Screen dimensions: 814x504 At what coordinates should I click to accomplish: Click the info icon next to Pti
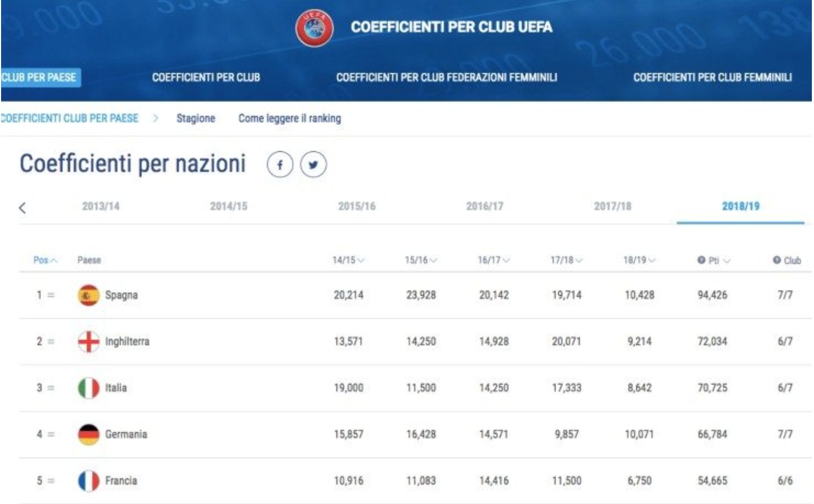[x=701, y=260]
